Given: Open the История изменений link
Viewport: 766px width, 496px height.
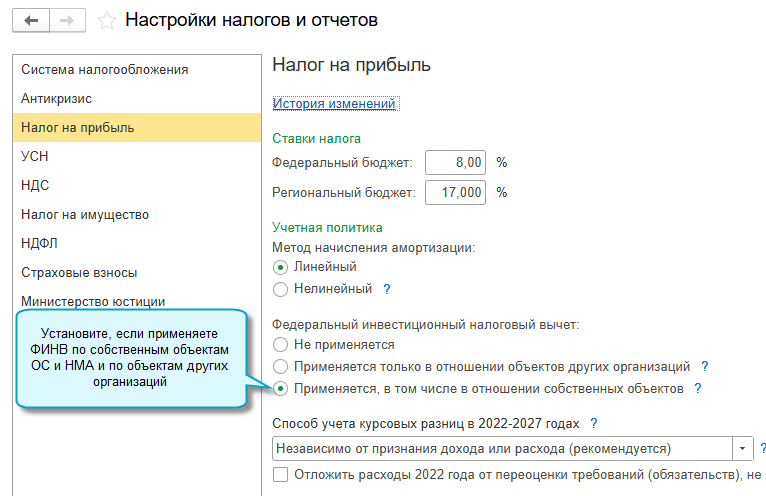Looking at the screenshot, I should 334,103.
